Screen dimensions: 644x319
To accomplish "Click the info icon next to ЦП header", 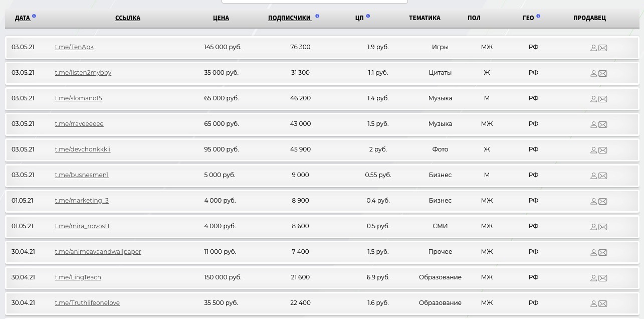I will point(368,16).
